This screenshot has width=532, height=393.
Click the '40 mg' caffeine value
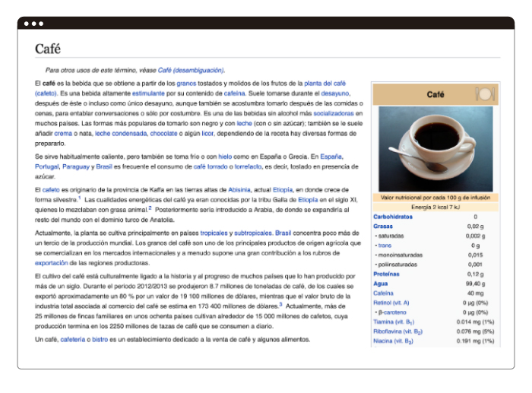click(475, 293)
